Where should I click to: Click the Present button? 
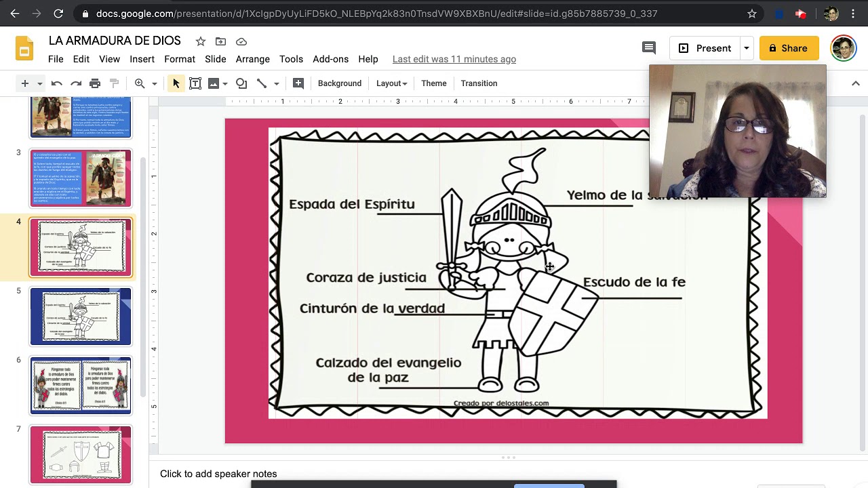click(705, 48)
